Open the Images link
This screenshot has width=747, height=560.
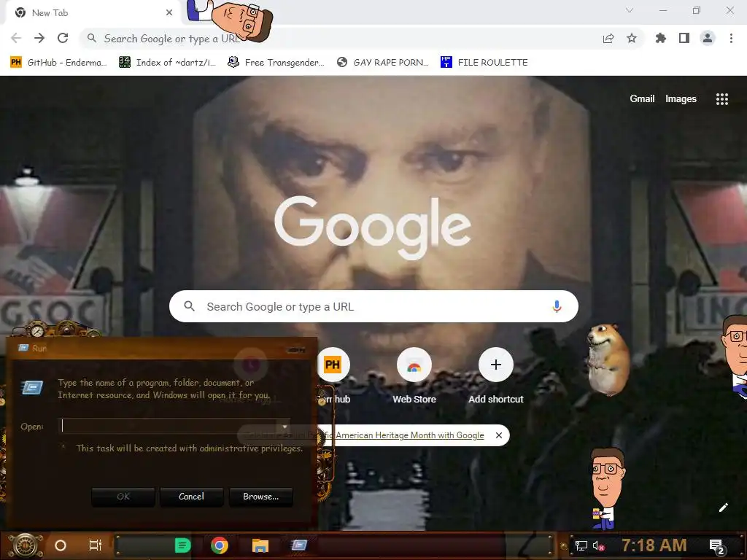[x=681, y=99]
